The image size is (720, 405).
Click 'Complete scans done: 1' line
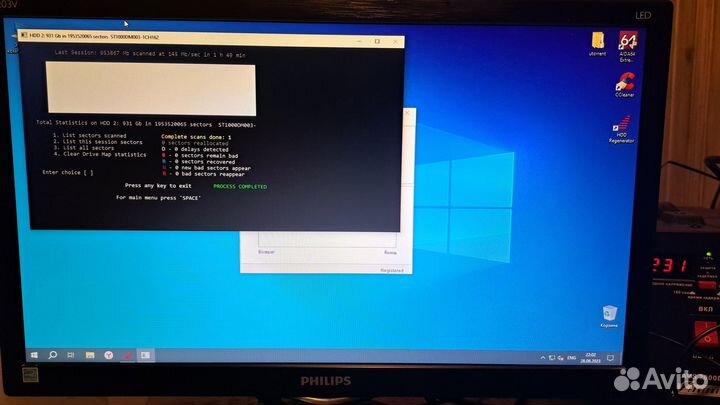pos(196,137)
